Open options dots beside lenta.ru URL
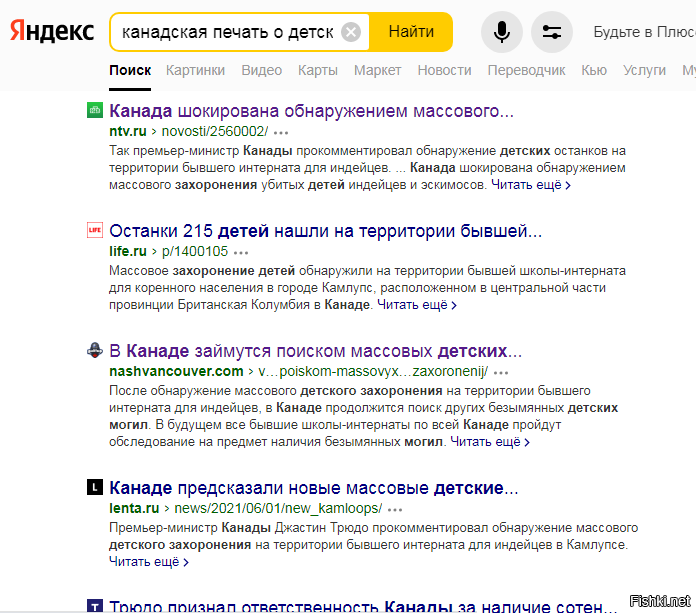Viewport: 696px width, 613px height. pos(395,510)
